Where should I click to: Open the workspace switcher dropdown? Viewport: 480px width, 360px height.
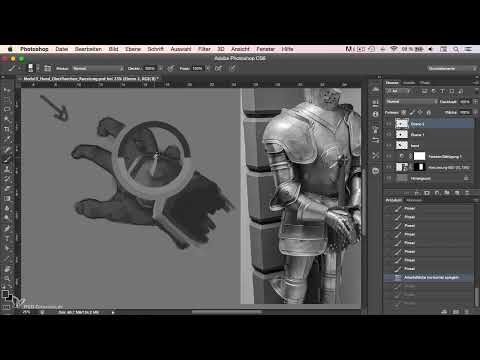click(x=452, y=68)
